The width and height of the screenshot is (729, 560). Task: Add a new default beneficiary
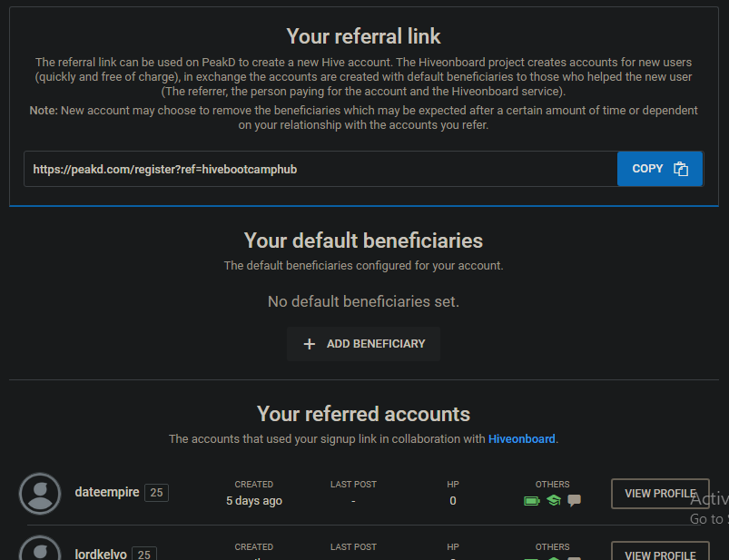pyautogui.click(x=363, y=344)
